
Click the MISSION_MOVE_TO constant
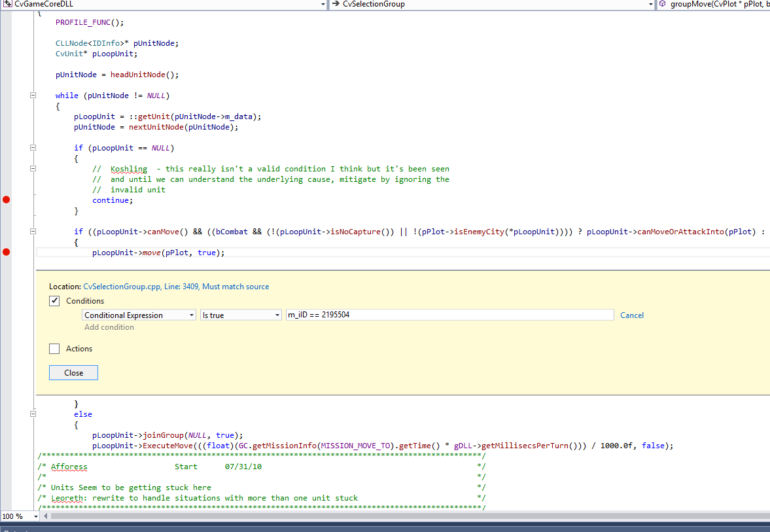pyautogui.click(x=355, y=446)
